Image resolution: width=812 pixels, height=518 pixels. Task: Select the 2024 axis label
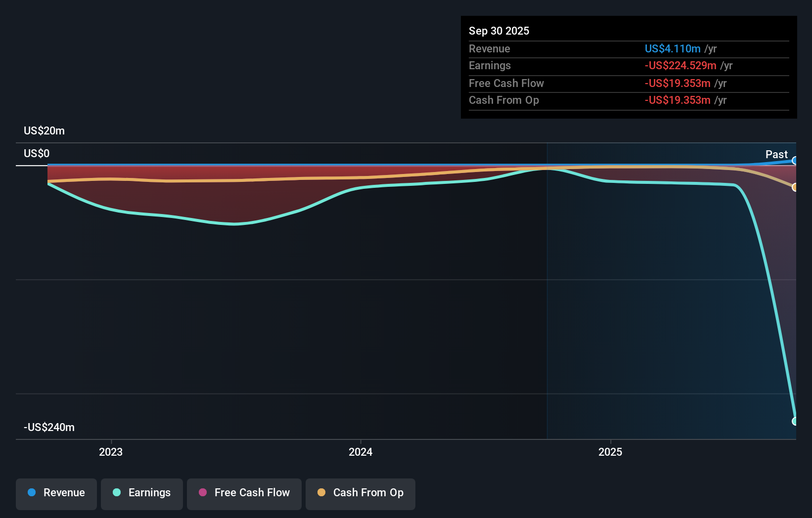point(360,451)
